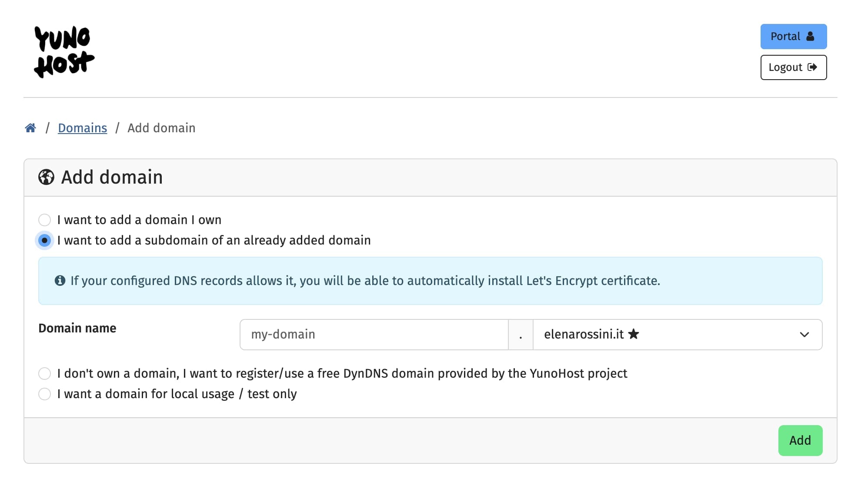Click the person icon on the Portal button
868x503 pixels.
point(810,36)
